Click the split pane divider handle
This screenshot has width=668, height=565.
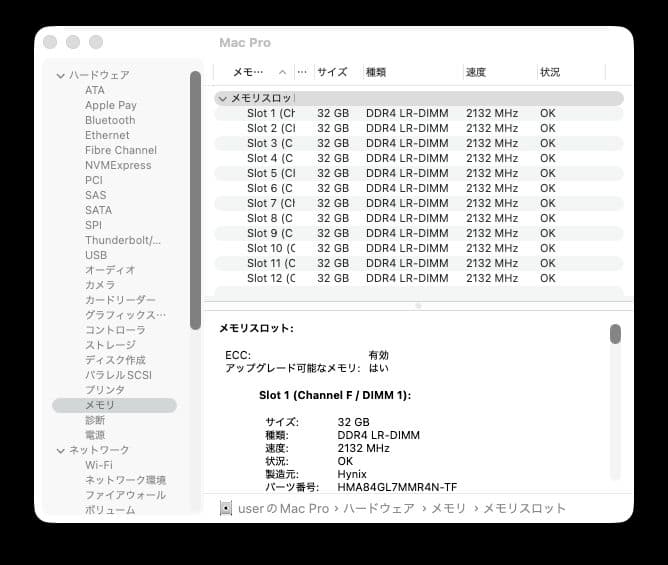(x=418, y=306)
